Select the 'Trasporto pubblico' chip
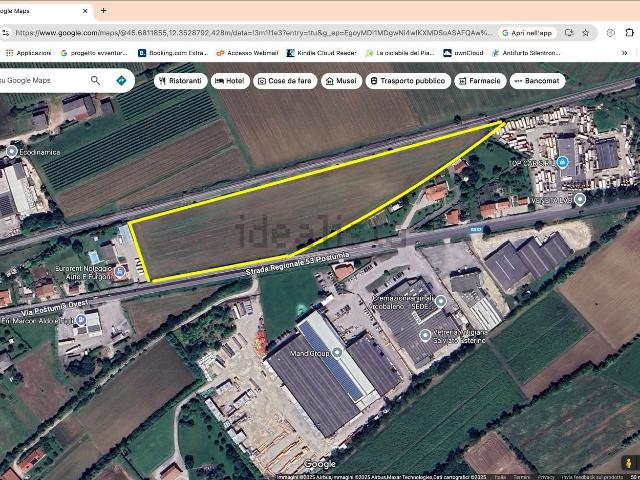Viewport: 640px width, 480px height. [x=408, y=81]
